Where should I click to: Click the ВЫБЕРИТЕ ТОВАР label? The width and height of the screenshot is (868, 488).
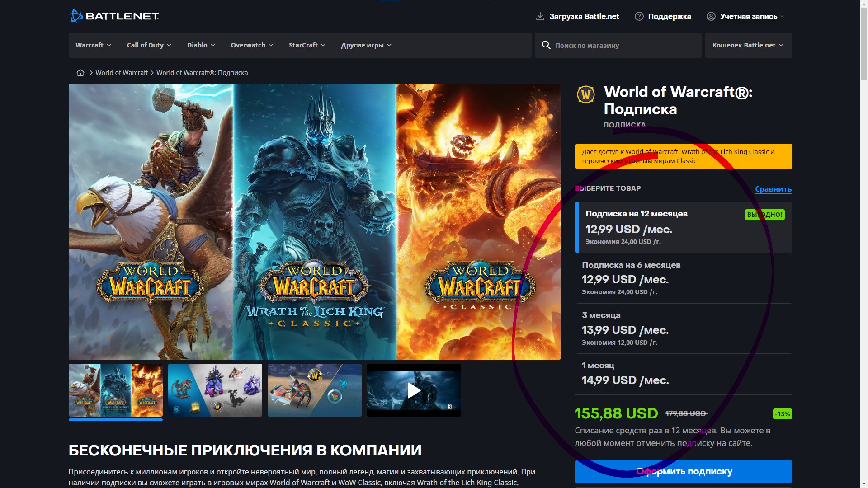tap(608, 188)
